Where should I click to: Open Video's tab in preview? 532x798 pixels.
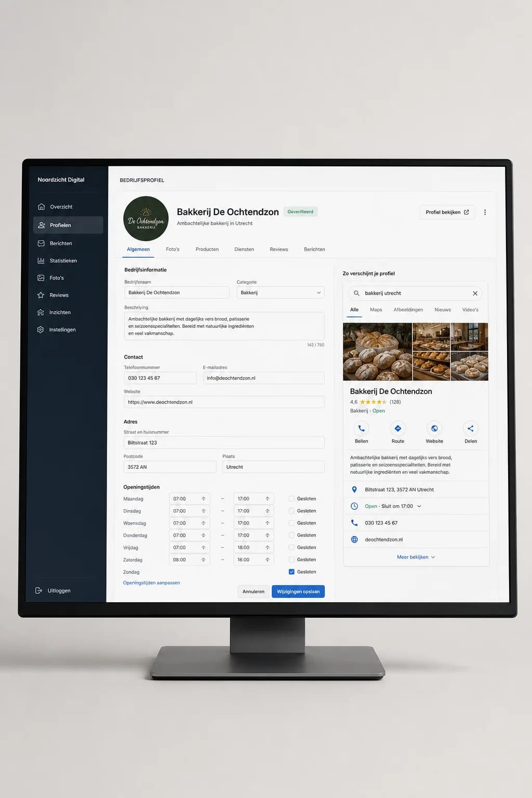[x=470, y=310]
